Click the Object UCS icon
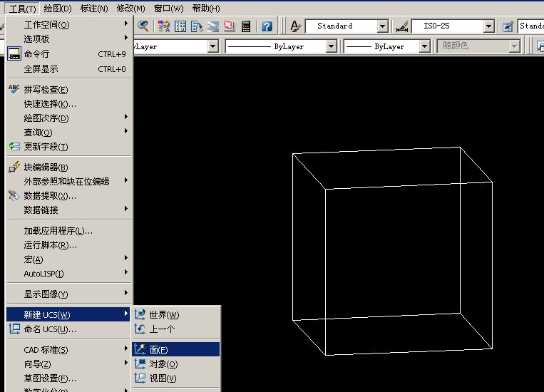The image size is (544, 392). point(140,363)
